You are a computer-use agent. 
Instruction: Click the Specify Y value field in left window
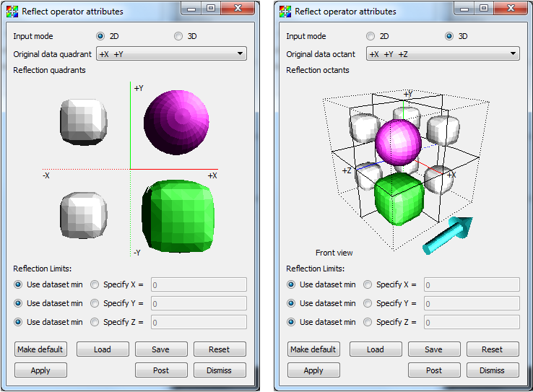(x=199, y=303)
